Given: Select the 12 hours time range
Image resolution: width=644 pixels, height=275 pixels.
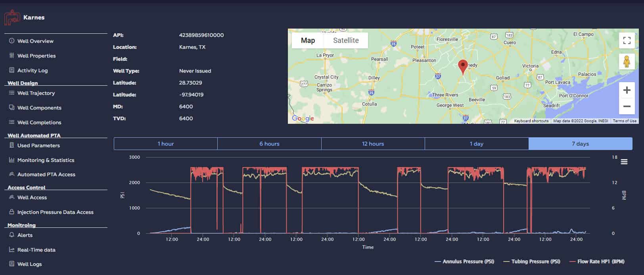Looking at the screenshot, I should coord(373,144).
